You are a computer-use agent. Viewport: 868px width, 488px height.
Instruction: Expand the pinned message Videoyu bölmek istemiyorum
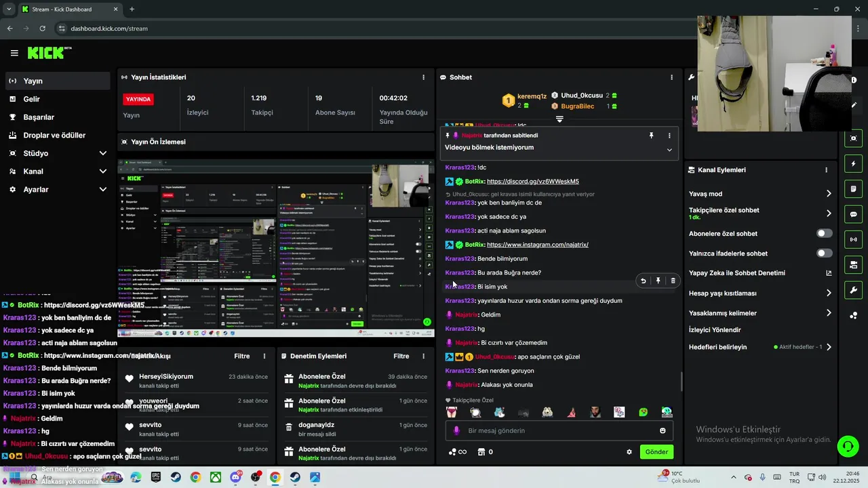pos(669,150)
